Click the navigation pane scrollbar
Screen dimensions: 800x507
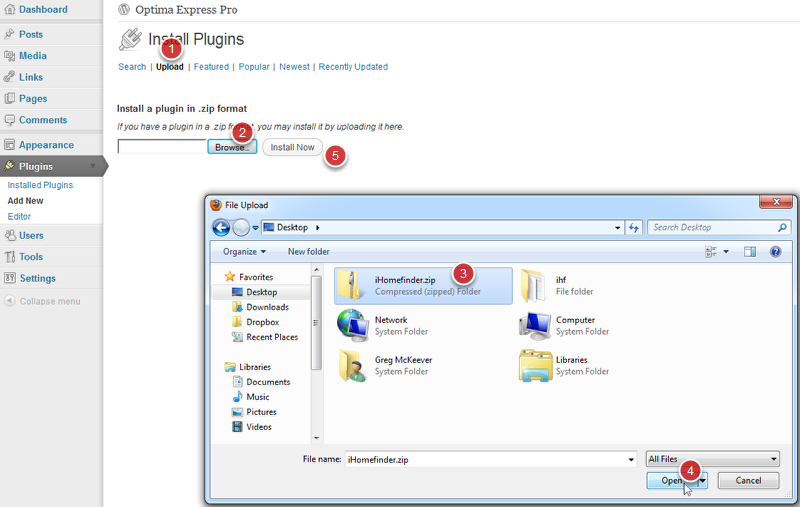pos(316,322)
